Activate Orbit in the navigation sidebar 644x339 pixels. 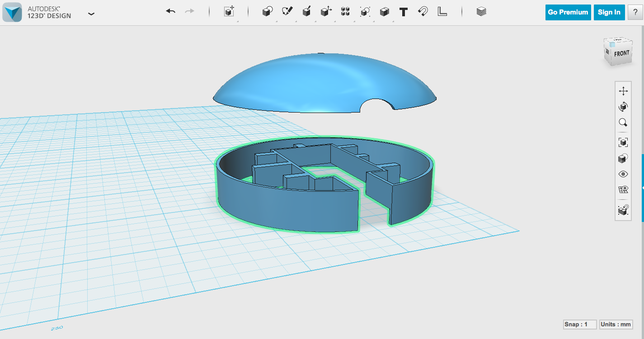(x=623, y=107)
